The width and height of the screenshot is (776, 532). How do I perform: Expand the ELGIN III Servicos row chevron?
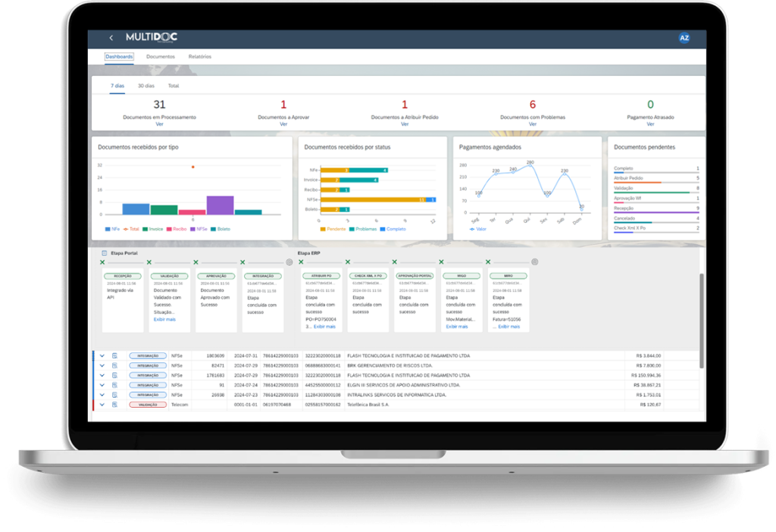click(x=102, y=385)
